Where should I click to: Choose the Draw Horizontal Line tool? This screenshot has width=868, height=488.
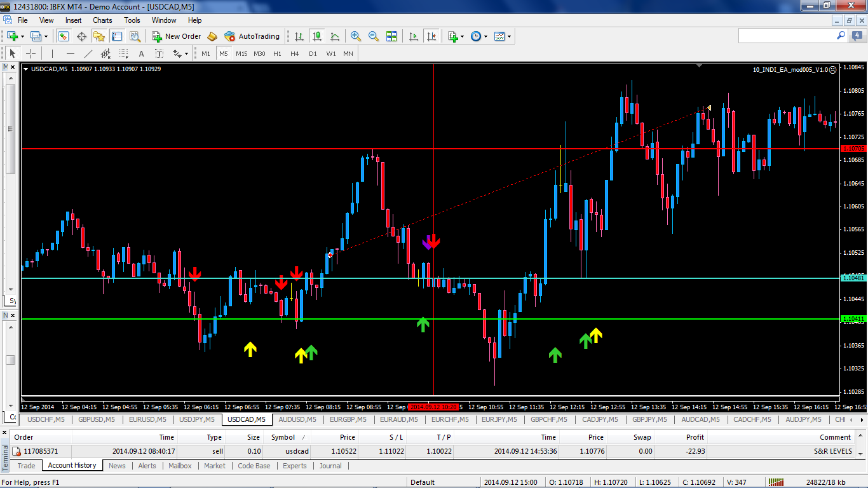tap(71, 54)
